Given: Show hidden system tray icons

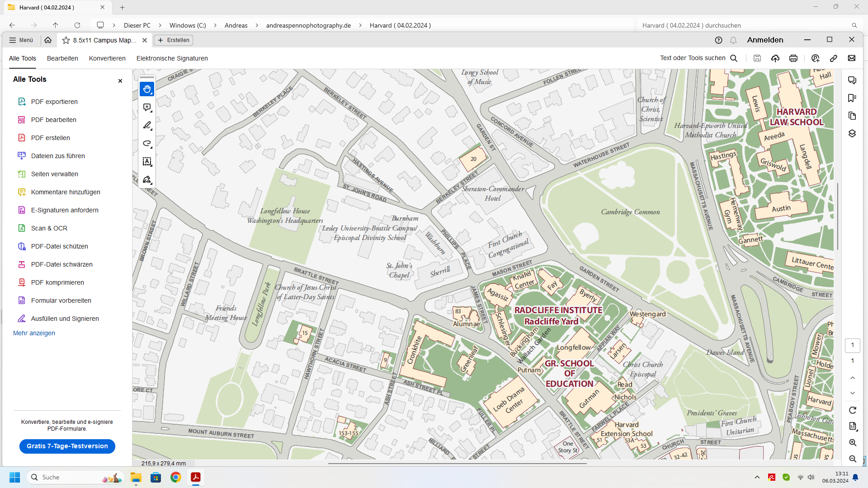Looking at the screenshot, I should pyautogui.click(x=757, y=477).
